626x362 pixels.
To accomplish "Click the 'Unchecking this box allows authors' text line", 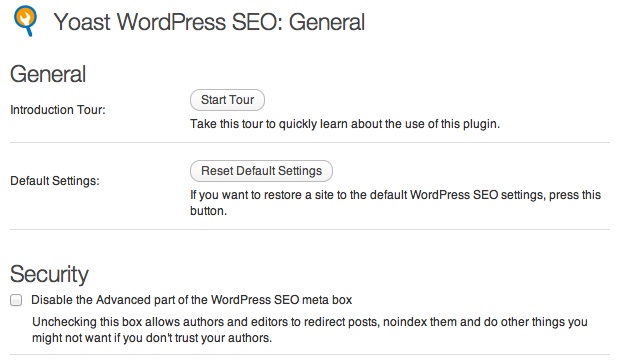I will point(310,322).
